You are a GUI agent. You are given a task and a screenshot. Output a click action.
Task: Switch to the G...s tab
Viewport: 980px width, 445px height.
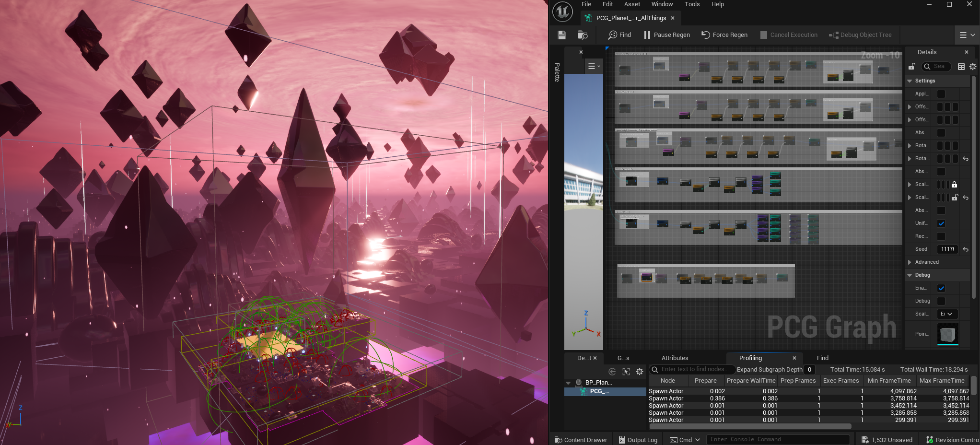click(x=623, y=358)
